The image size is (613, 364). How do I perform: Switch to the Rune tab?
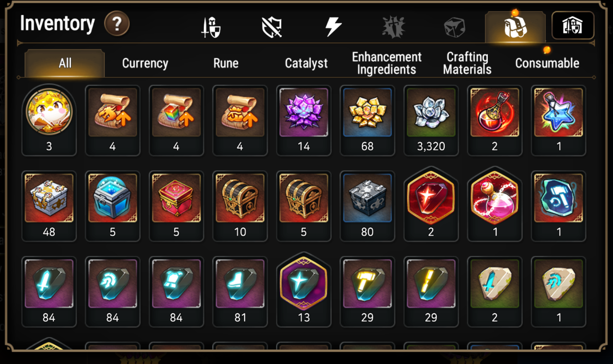click(x=226, y=63)
